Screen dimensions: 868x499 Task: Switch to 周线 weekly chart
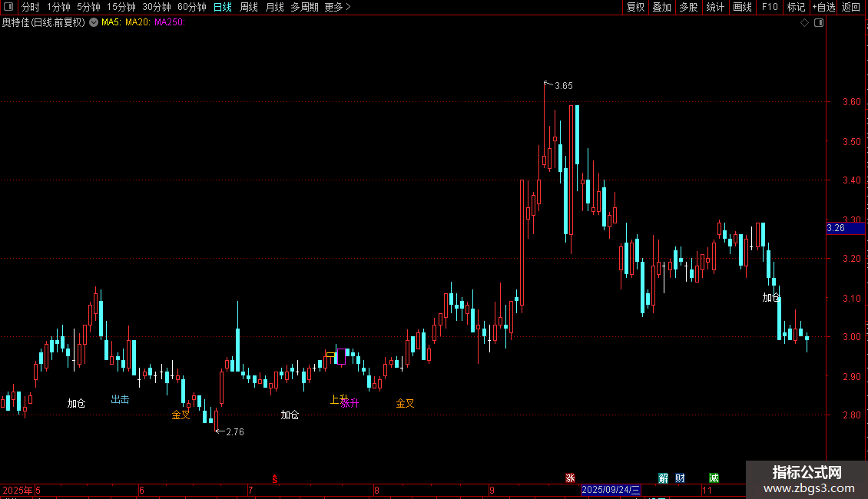(249, 7)
